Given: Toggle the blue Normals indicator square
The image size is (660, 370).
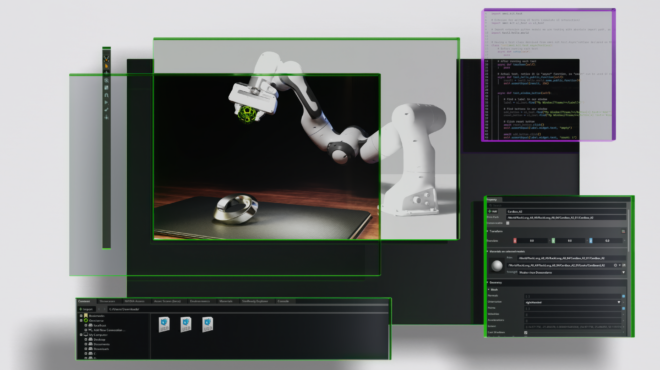Looking at the screenshot, I should [x=623, y=296].
